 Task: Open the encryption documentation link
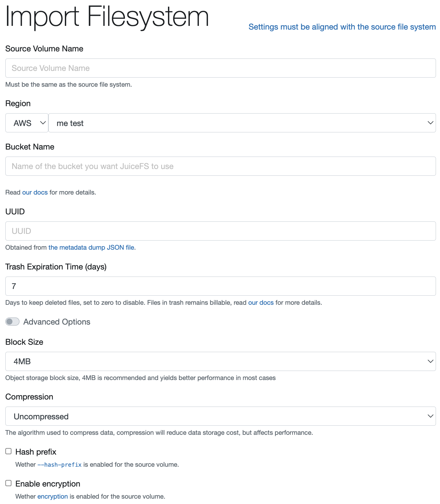click(52, 497)
